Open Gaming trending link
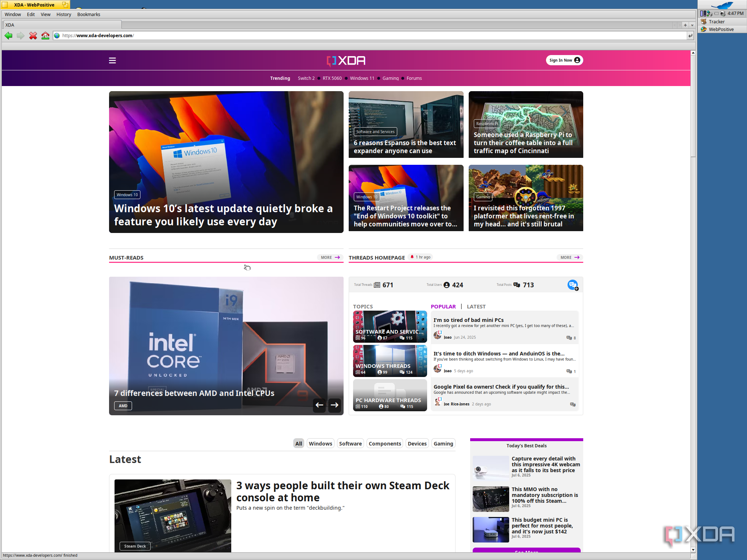This screenshot has width=747, height=560. [x=390, y=78]
